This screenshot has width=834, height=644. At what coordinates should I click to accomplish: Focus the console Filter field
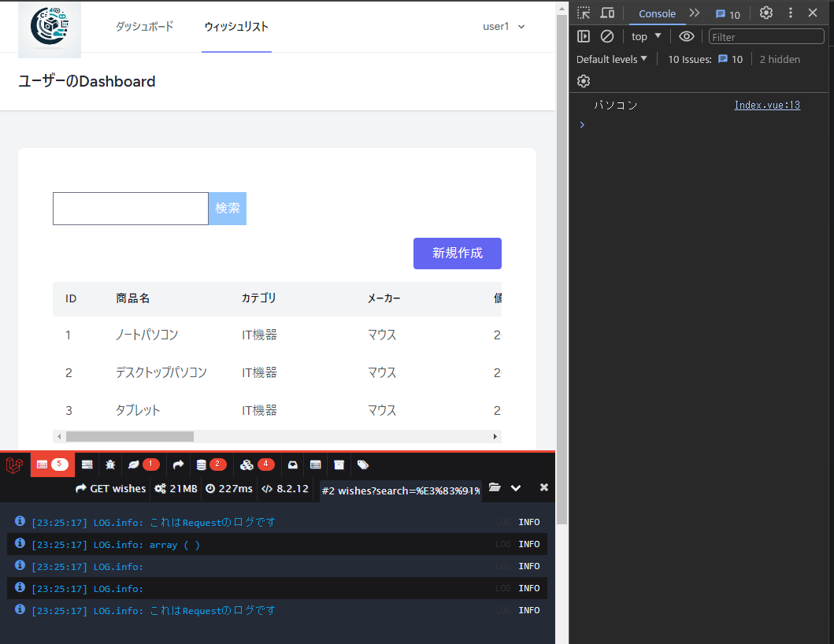click(766, 37)
